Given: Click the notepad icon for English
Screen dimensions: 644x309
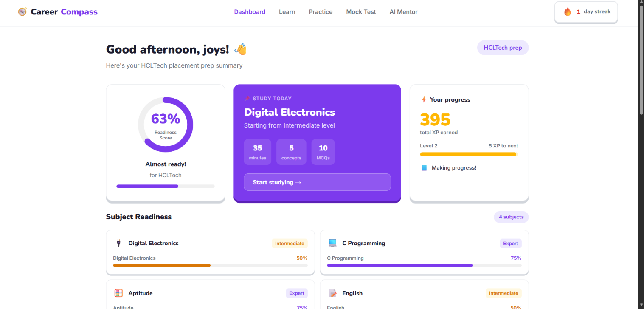Looking at the screenshot, I should [x=332, y=293].
